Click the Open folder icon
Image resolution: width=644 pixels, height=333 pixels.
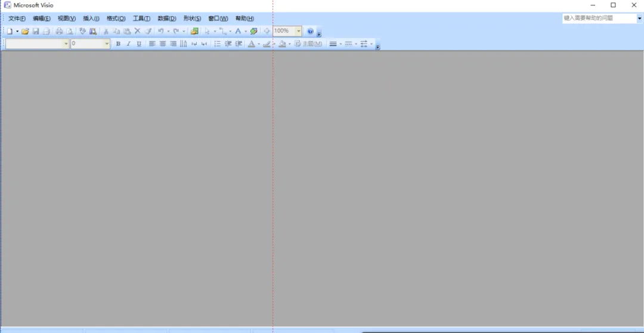tap(25, 31)
